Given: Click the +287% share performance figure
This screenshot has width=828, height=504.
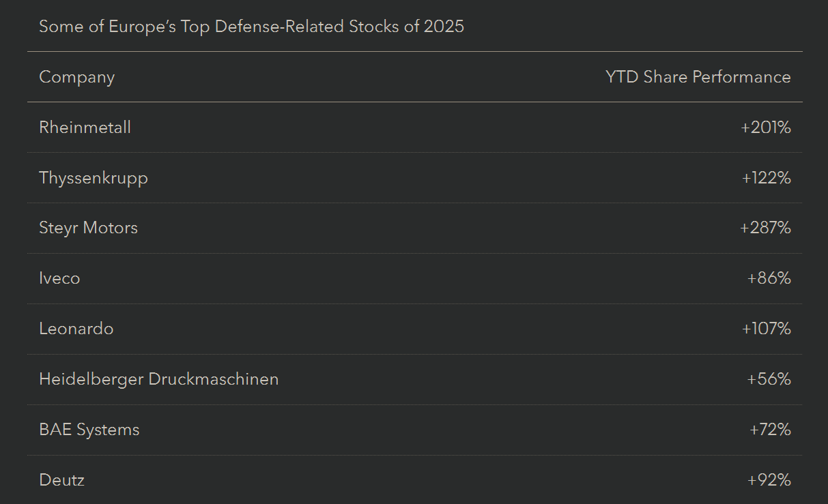Looking at the screenshot, I should [765, 228].
